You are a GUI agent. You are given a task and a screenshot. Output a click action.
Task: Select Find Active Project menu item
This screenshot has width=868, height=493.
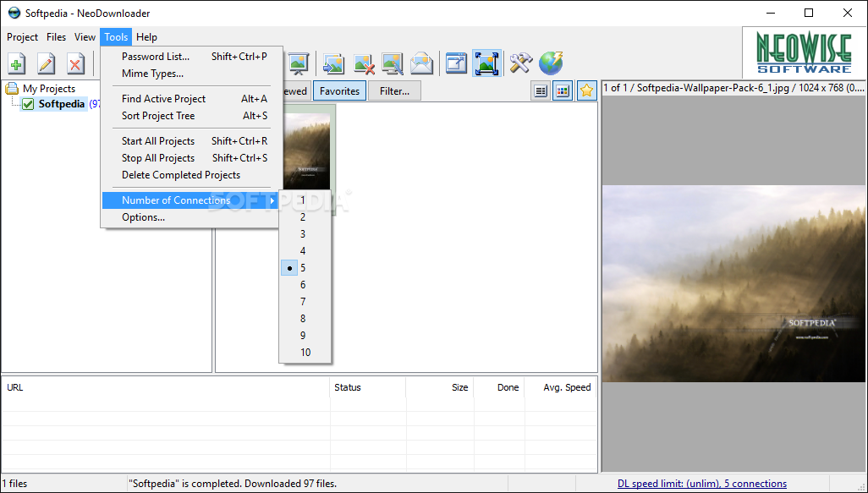[191, 98]
